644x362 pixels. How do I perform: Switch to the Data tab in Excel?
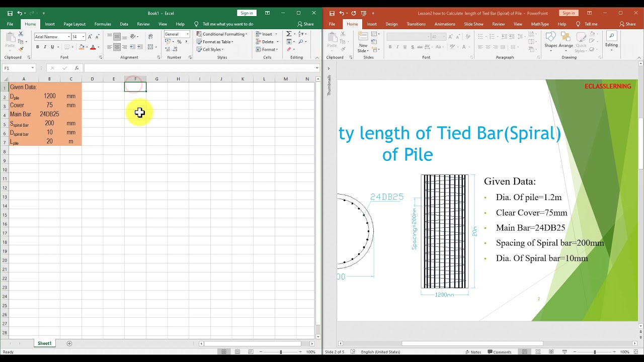coord(124,24)
